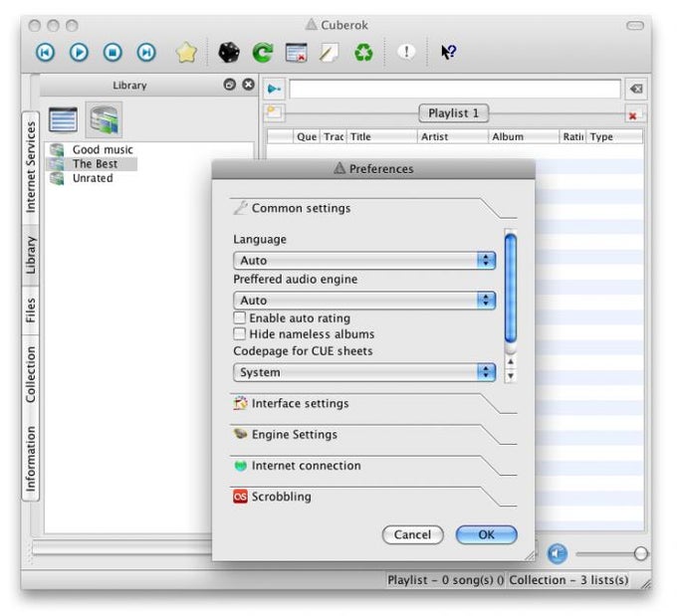Open the Collection side tab

click(x=30, y=375)
